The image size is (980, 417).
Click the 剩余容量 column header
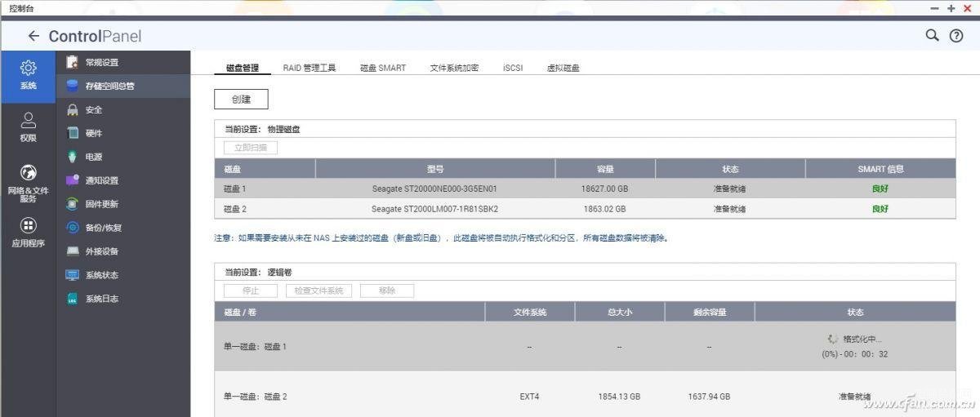coord(709,312)
